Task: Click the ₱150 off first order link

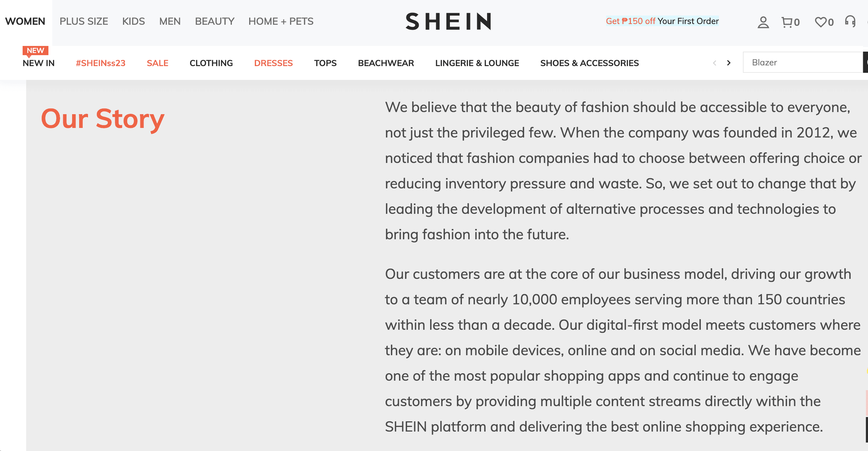Action: point(662,21)
